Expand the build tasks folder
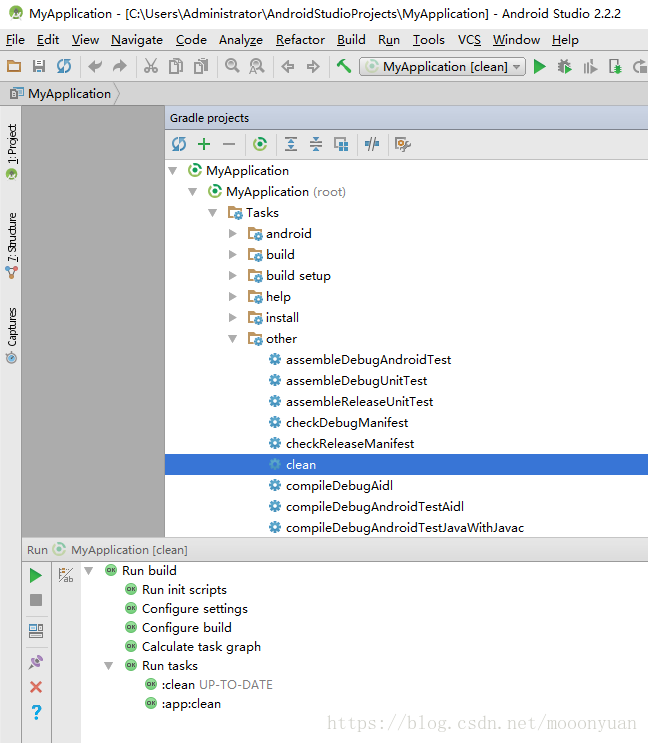Viewport: 648px width, 743px height. (x=233, y=254)
